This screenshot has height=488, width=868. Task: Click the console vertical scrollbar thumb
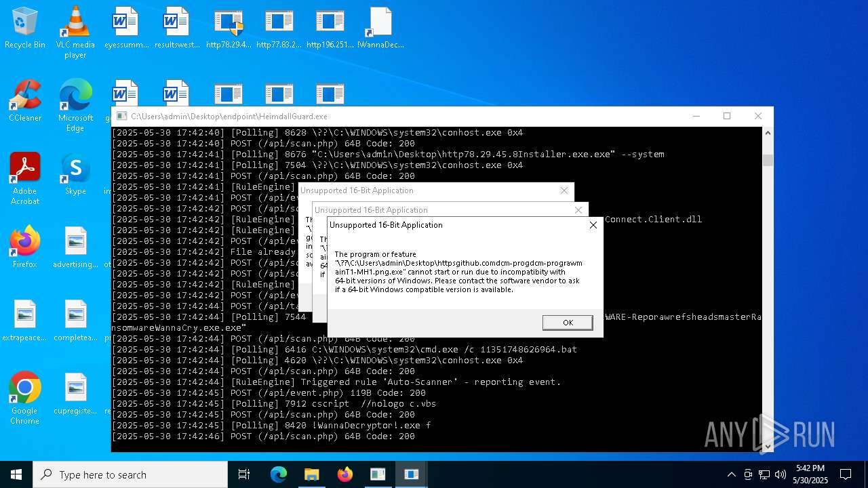768,160
